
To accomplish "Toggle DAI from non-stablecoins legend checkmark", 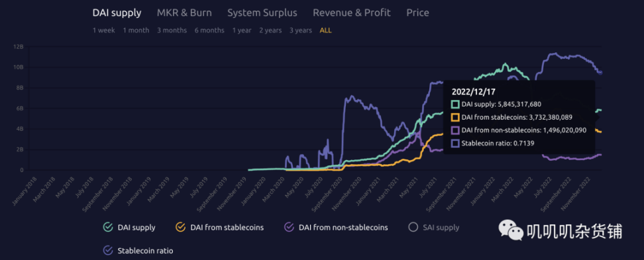I will (289, 227).
